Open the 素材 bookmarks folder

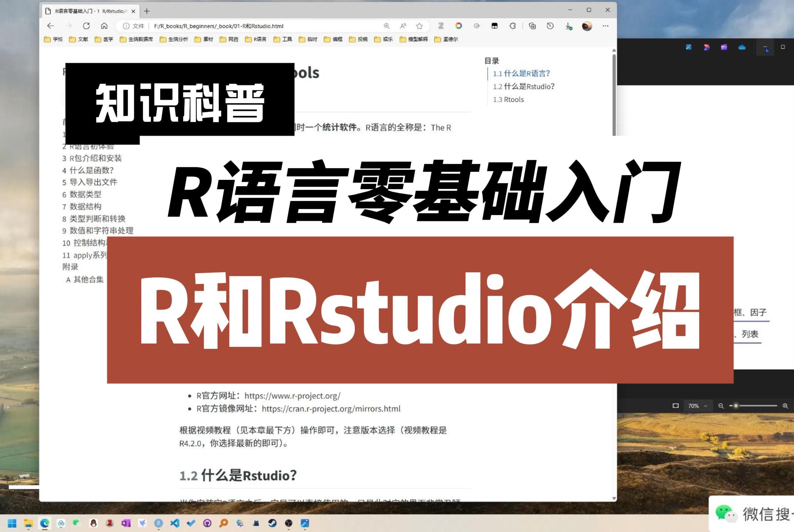click(x=204, y=39)
